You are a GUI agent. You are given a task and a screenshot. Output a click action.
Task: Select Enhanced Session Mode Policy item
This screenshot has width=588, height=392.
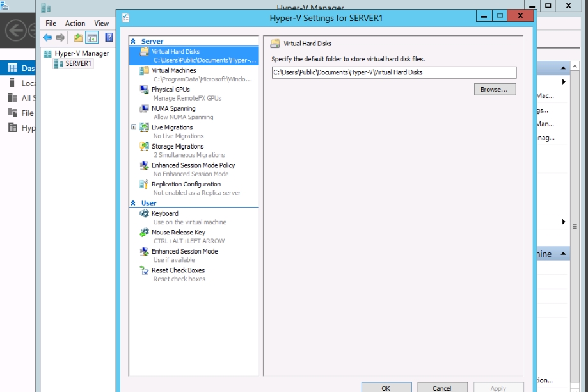pos(193,165)
